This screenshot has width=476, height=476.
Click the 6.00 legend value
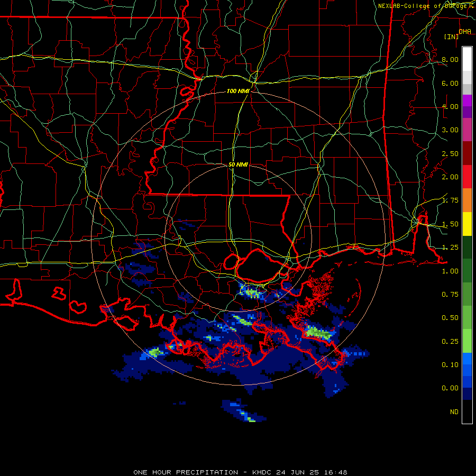pos(450,83)
